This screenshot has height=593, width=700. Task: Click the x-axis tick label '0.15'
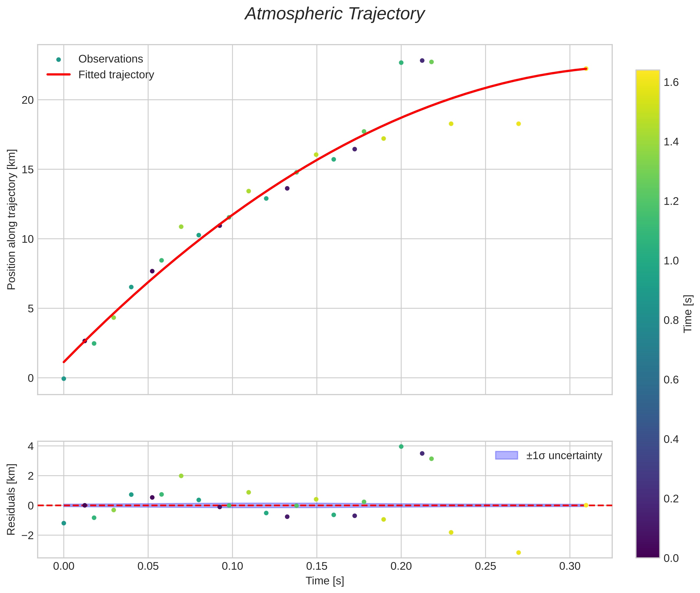pos(316,566)
